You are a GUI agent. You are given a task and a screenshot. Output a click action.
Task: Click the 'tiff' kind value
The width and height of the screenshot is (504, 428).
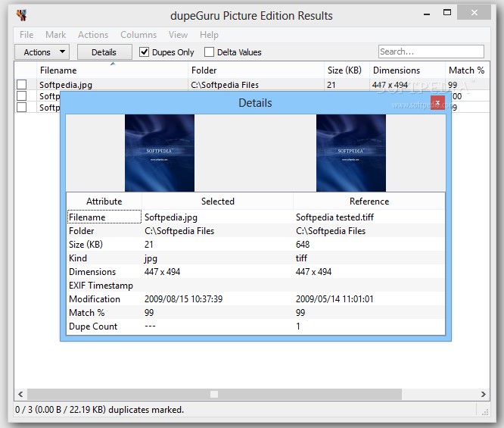coord(301,258)
